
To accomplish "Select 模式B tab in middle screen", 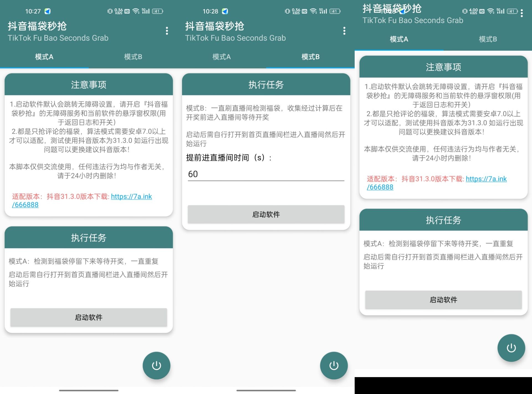I will coord(310,57).
